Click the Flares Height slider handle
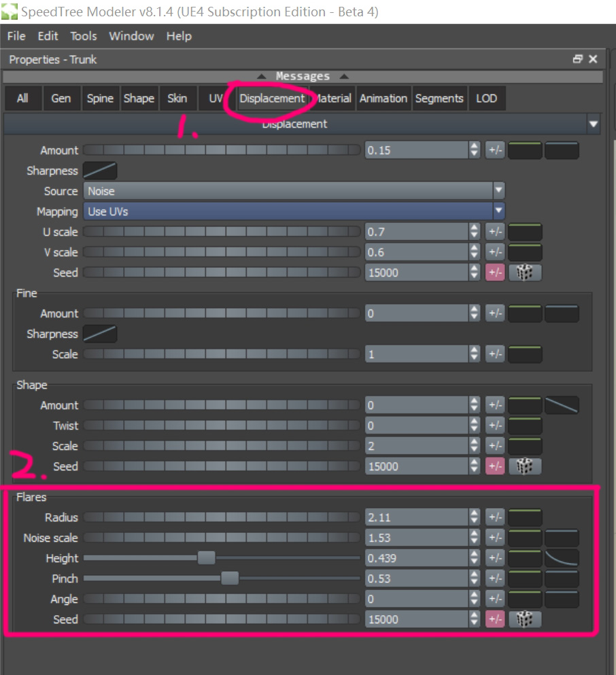Screen dimensions: 616x675 pos(206,558)
